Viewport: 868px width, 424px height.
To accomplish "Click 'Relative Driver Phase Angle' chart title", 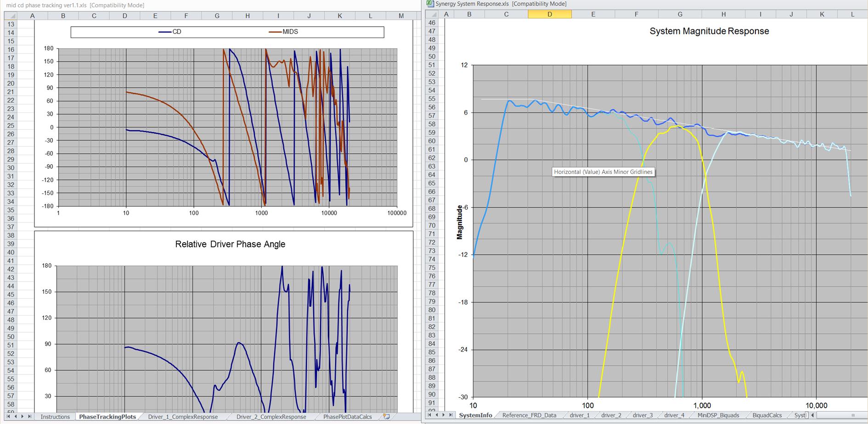I will [230, 244].
